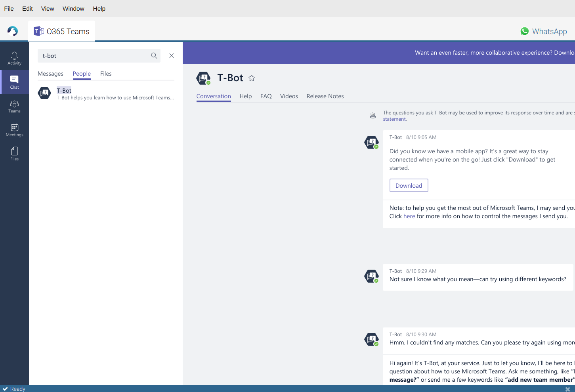The width and height of the screenshot is (575, 392).
Task: Close the status bar with the X icon
Action: click(x=568, y=389)
